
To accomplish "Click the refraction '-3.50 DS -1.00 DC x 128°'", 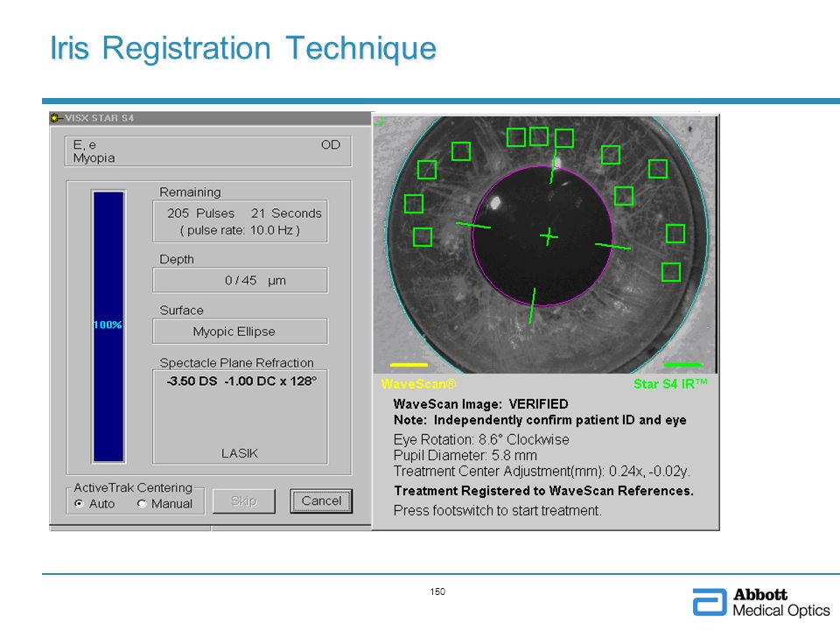I will point(241,381).
